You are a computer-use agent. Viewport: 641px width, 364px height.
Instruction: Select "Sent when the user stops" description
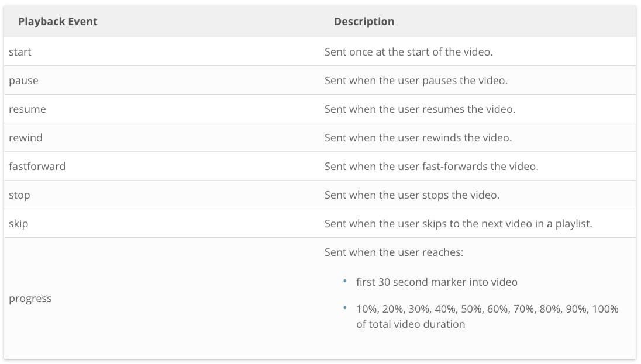412,195
